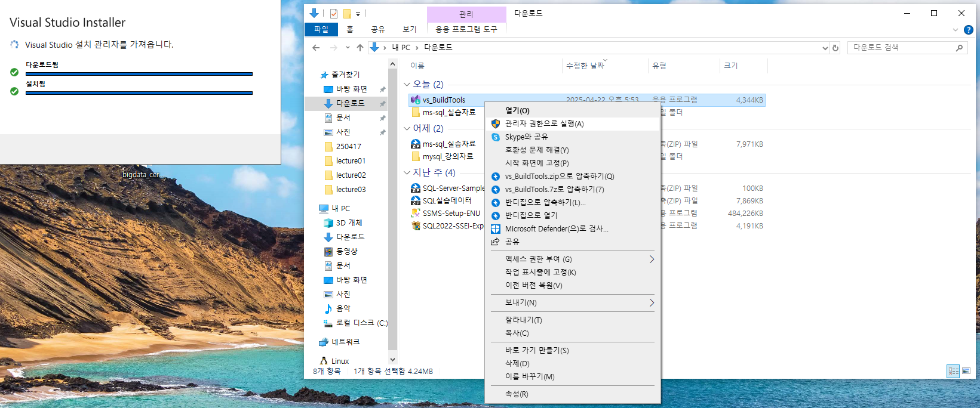Screen dimensions: 980x408
Task: Click the 설치됨 progress bar in Visual Studio Installer
Action: tap(139, 93)
